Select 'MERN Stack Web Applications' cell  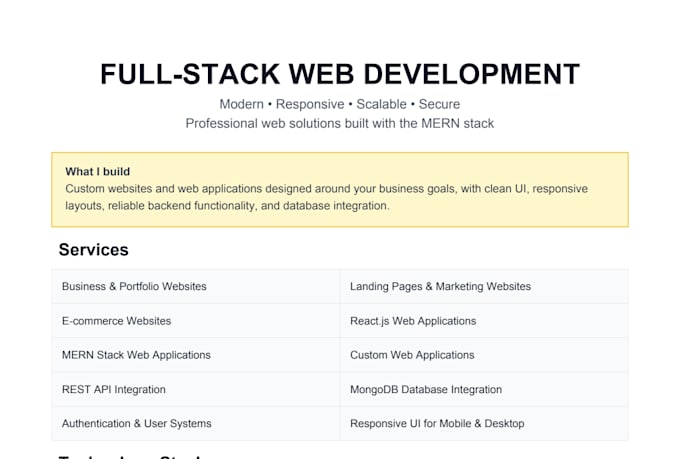[x=196, y=355]
